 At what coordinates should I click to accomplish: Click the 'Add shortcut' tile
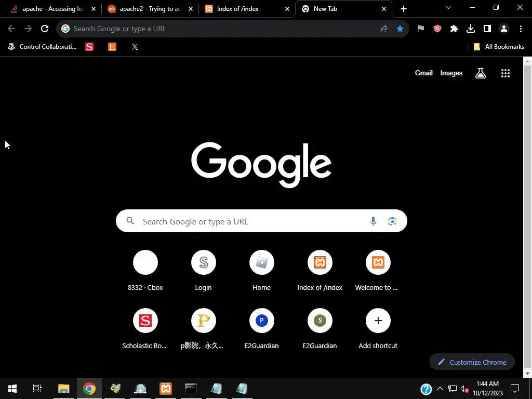tap(378, 329)
